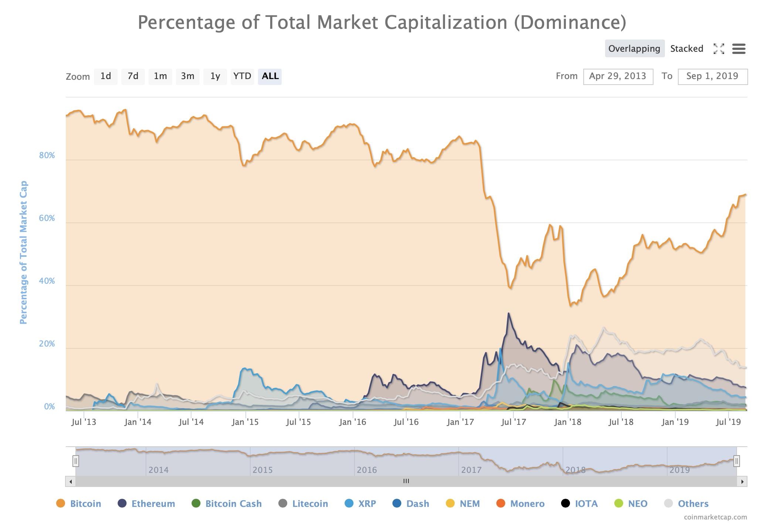The width and height of the screenshot is (774, 532).
Task: Set zoom range to YTD
Action: tap(242, 76)
